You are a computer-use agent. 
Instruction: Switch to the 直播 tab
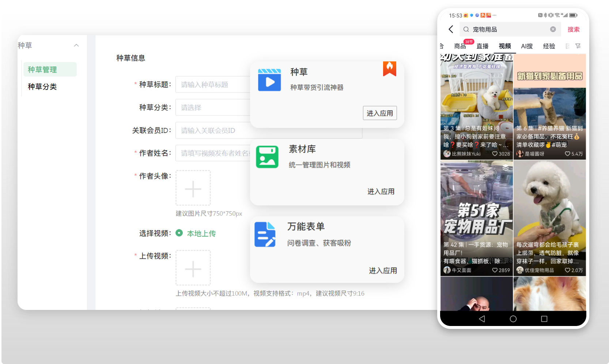(x=483, y=46)
